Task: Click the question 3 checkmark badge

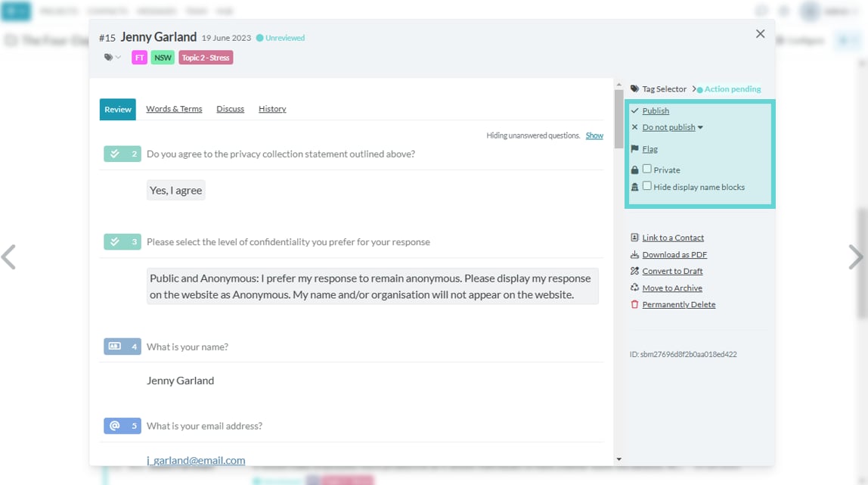Action: click(x=122, y=242)
